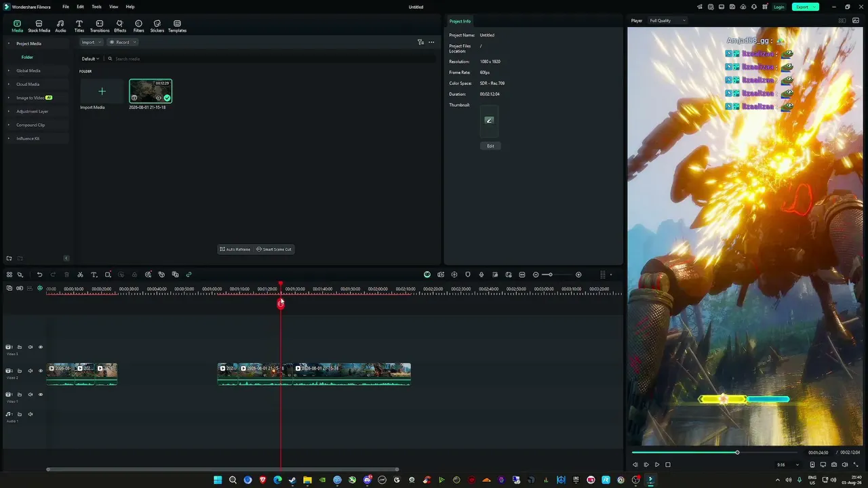Click the Delete trash icon in timeline toolbar
This screenshot has height=488, width=868.
point(66,274)
